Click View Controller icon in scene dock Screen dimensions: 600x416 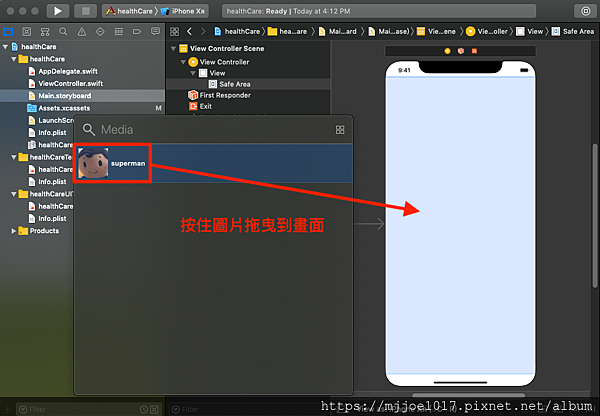click(447, 51)
